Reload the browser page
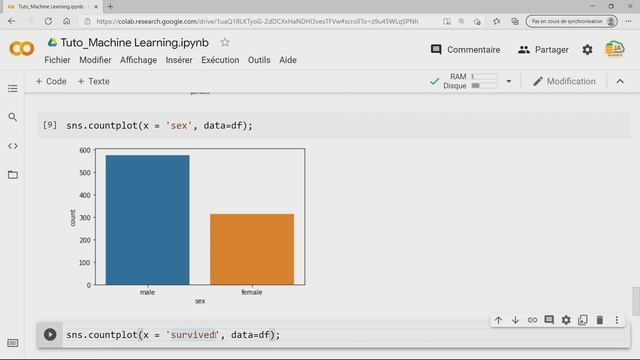The image size is (640, 360). [48, 21]
